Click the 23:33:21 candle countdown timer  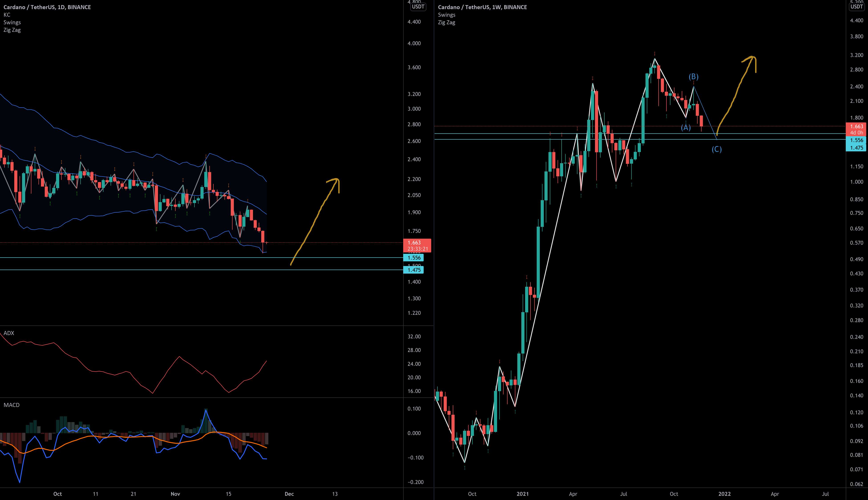417,249
